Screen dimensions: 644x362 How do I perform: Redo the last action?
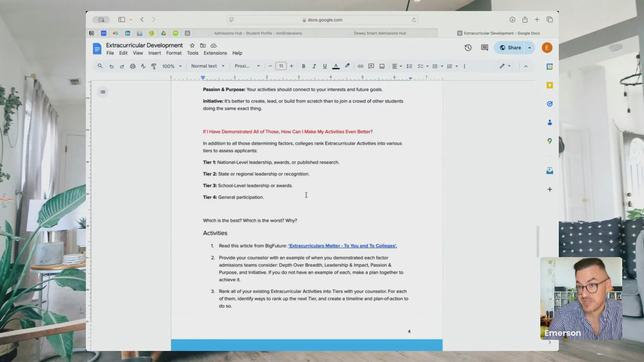pyautogui.click(x=122, y=66)
